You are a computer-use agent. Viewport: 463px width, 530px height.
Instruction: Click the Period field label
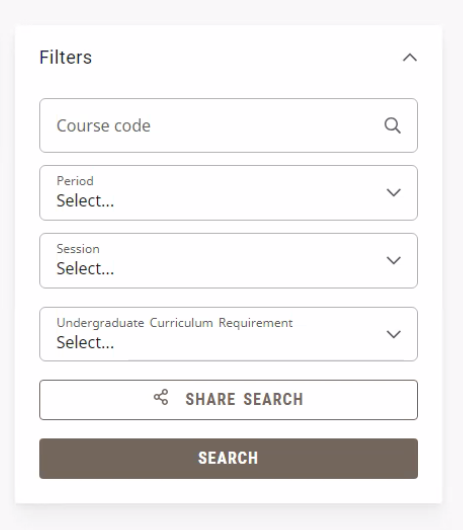point(75,181)
